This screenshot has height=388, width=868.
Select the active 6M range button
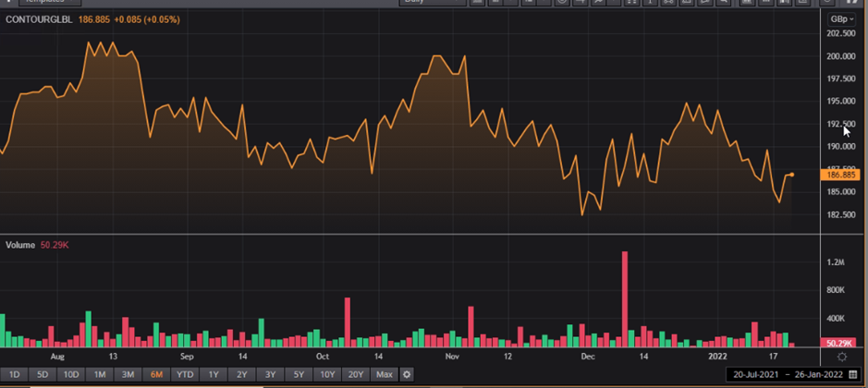click(156, 375)
